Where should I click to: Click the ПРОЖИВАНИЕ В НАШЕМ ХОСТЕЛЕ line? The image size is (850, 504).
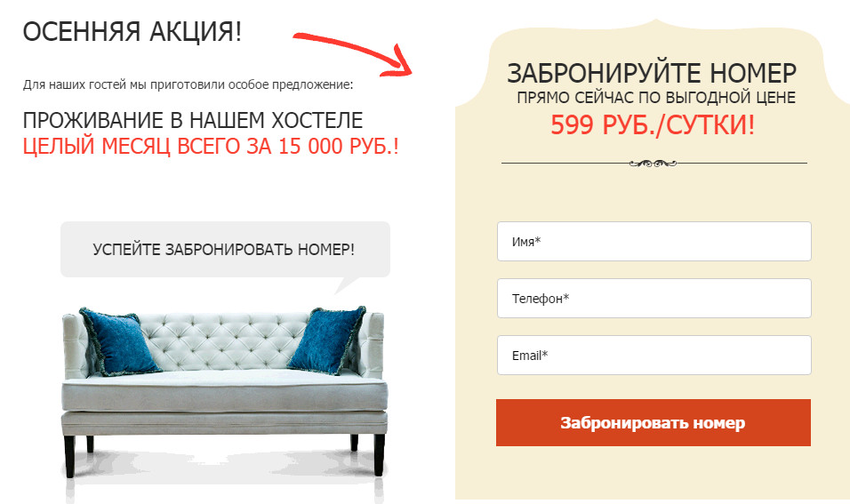click(x=193, y=120)
